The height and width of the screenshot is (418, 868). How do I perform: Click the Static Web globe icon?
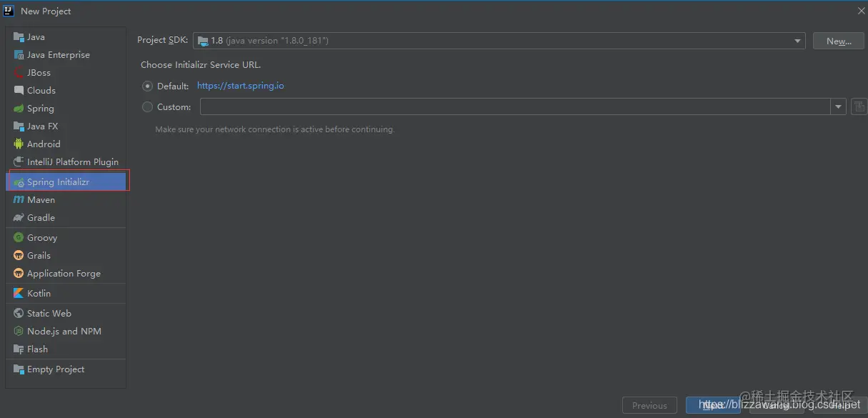pos(19,314)
